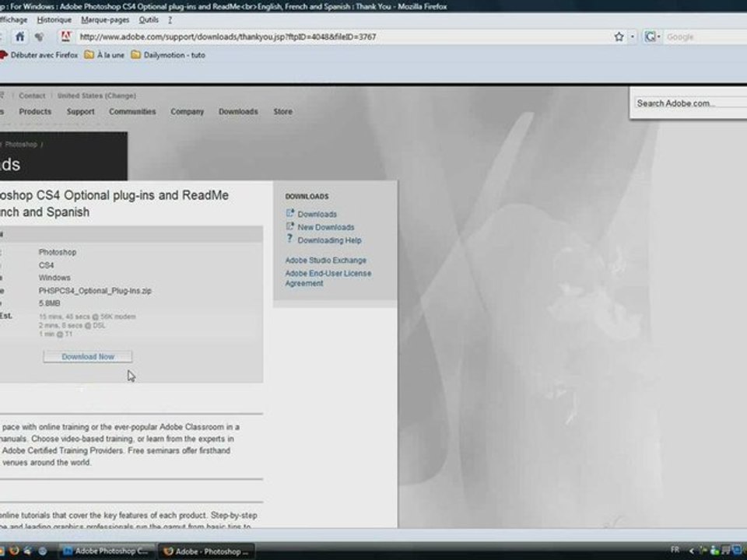Open Adobe End-User License Agreement link
Image resolution: width=747 pixels, height=560 pixels.
[328, 278]
